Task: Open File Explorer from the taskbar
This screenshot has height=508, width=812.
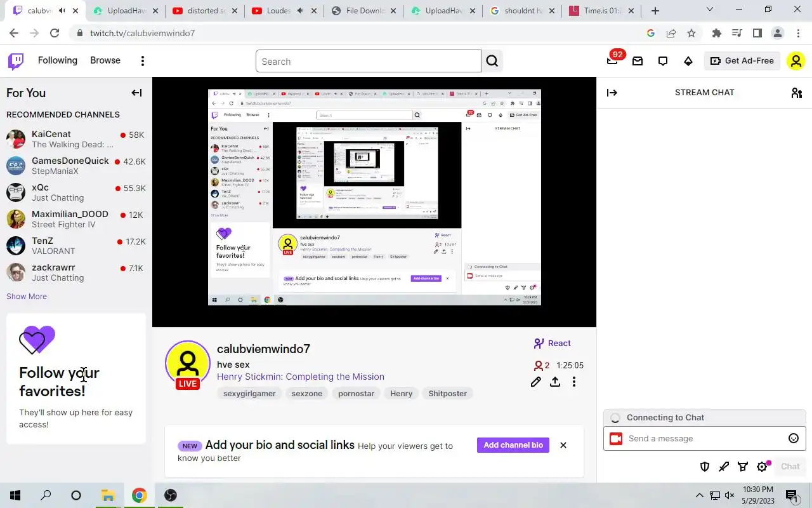Action: pos(108,495)
